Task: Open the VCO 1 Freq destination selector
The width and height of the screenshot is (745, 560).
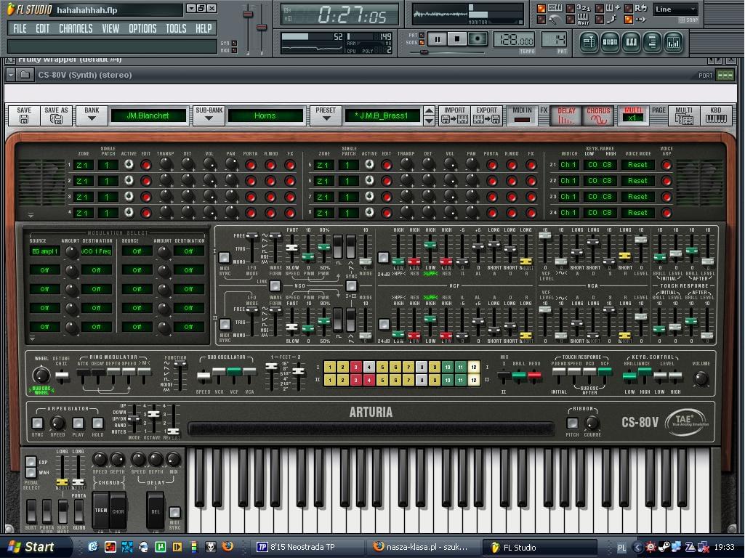Action: point(96,251)
